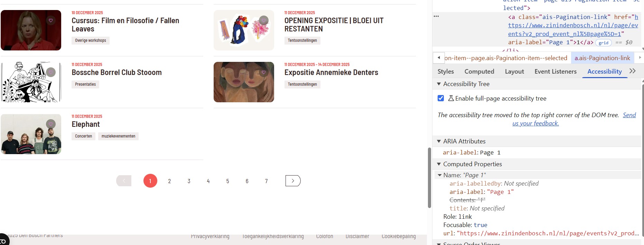Switch to the Styles tab

(x=446, y=72)
